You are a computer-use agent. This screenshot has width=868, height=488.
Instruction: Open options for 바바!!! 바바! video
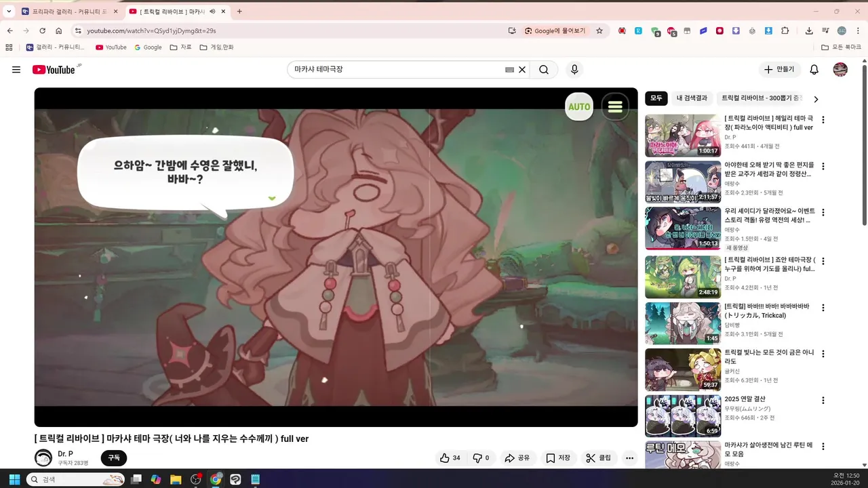point(823,307)
